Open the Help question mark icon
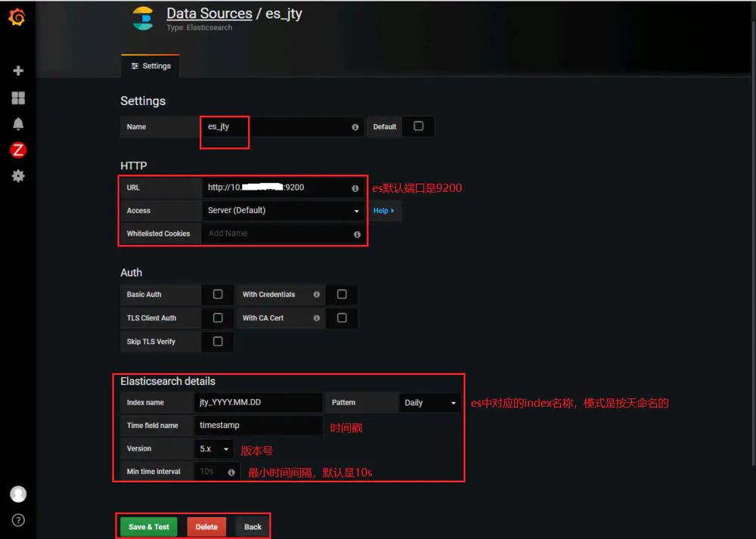756x539 pixels. (x=18, y=520)
